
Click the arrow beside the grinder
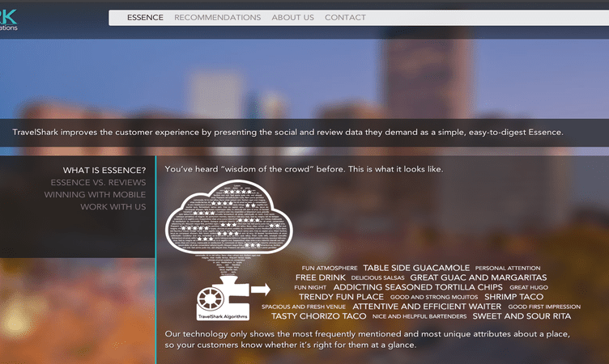(x=260, y=290)
